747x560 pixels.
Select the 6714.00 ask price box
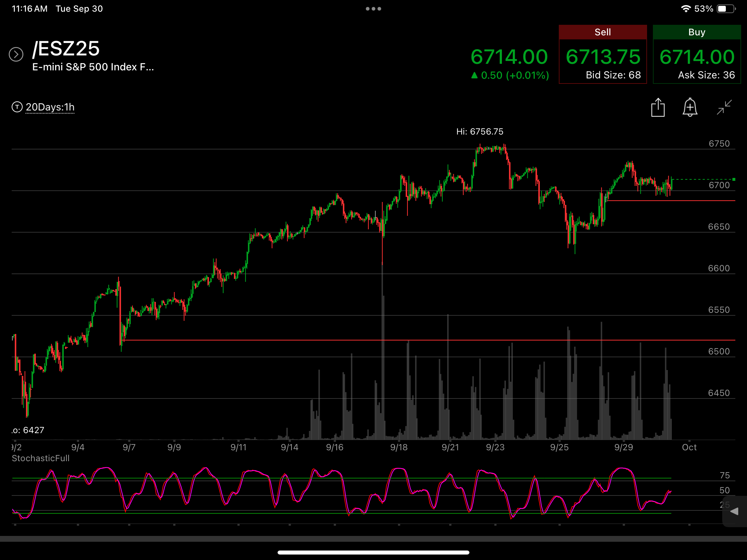tap(697, 61)
